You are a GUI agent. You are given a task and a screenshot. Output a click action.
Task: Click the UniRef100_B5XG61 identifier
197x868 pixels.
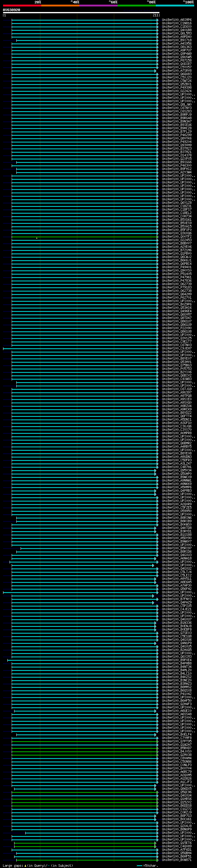[177, 220]
